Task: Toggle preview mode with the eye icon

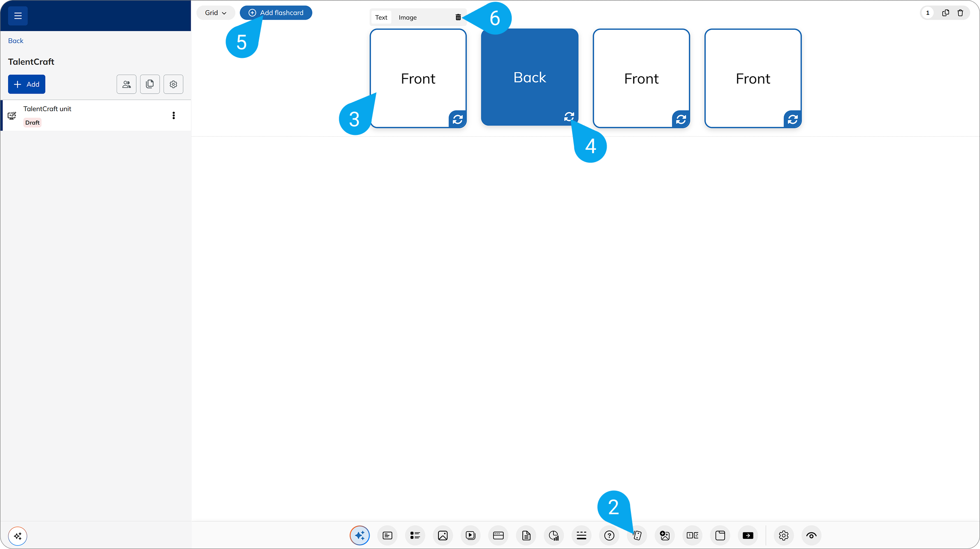Action: pyautogui.click(x=811, y=535)
